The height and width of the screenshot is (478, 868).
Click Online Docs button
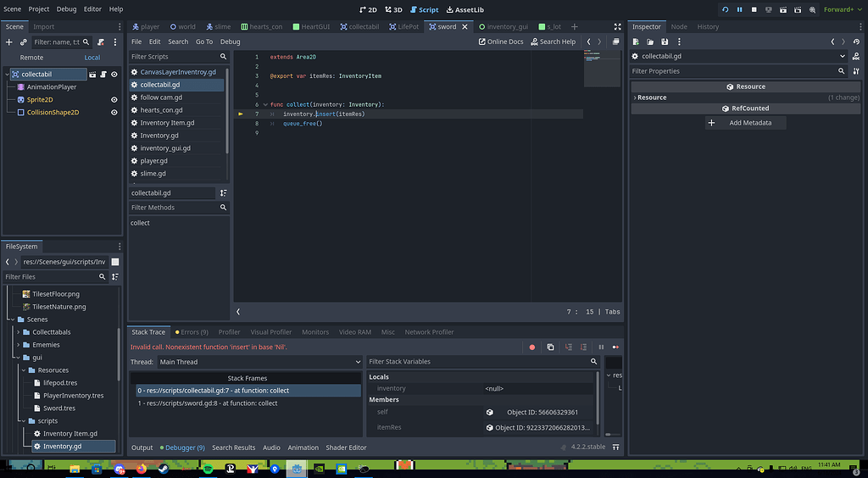[500, 42]
